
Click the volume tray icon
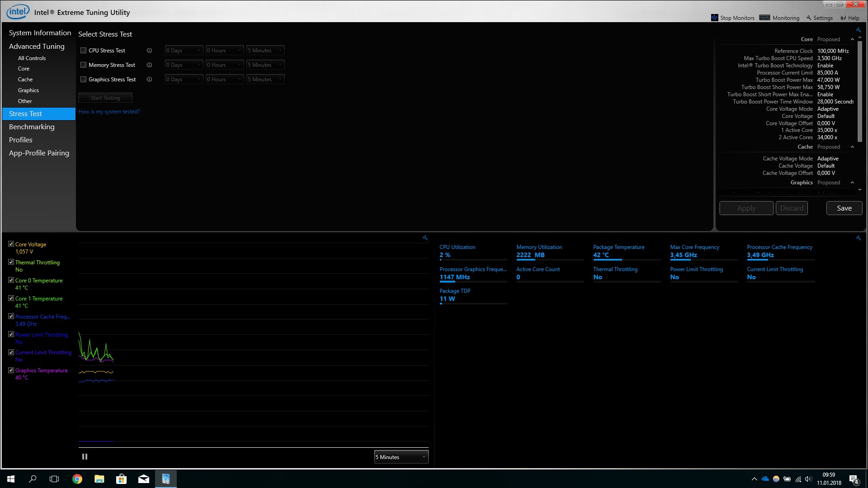pos(809,479)
